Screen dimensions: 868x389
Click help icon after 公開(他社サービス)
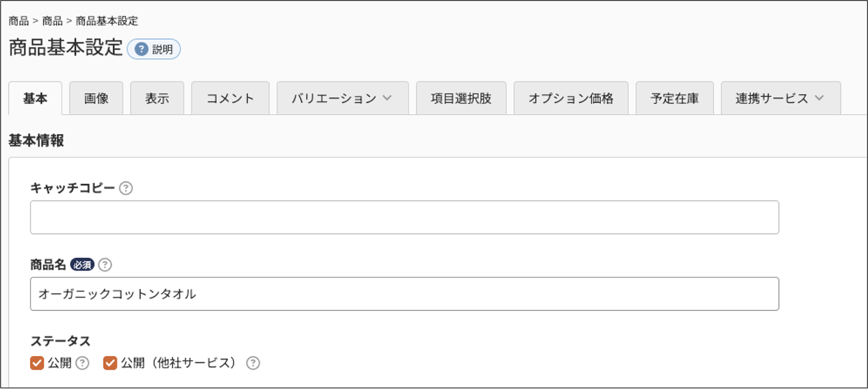[253, 363]
